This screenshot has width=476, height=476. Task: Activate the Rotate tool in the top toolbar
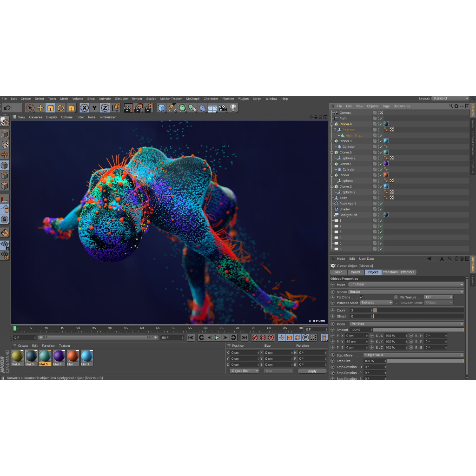tap(61, 108)
